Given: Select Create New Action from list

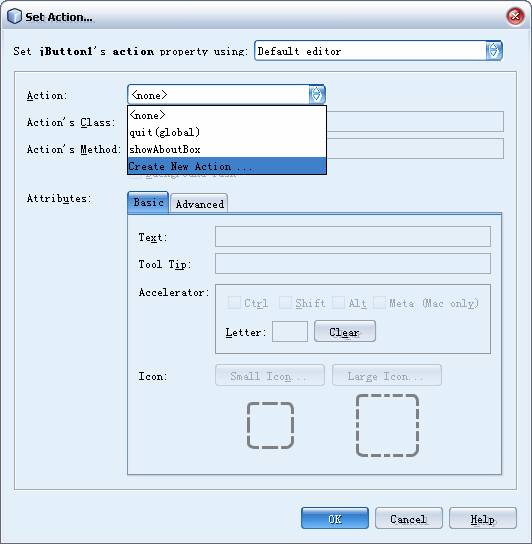Looking at the screenshot, I should point(227,166).
